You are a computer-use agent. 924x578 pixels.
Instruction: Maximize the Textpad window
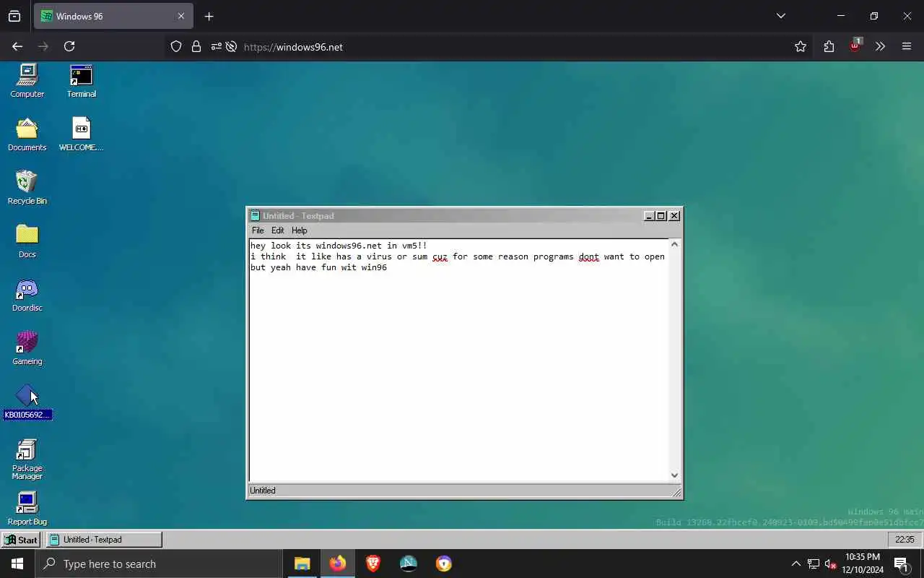point(661,216)
